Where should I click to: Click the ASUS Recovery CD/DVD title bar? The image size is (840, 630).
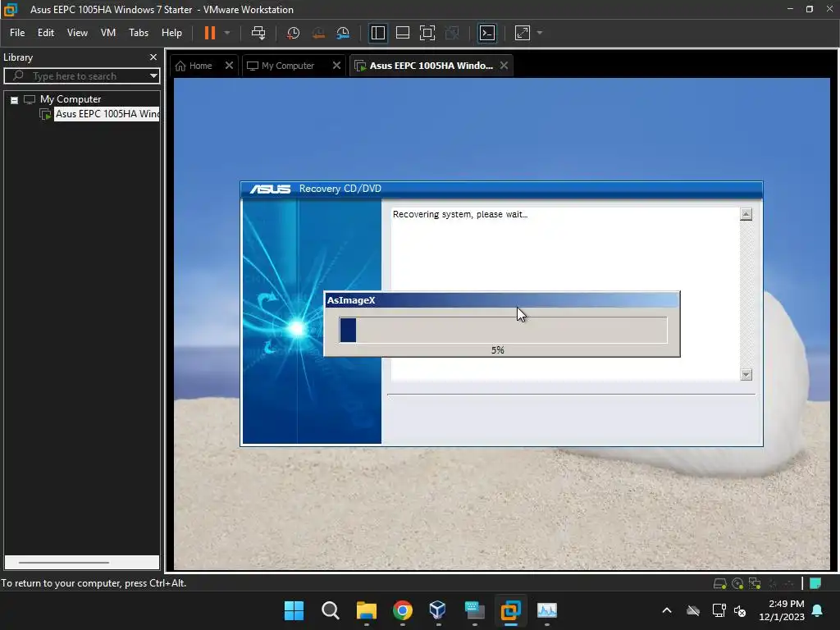pos(501,189)
